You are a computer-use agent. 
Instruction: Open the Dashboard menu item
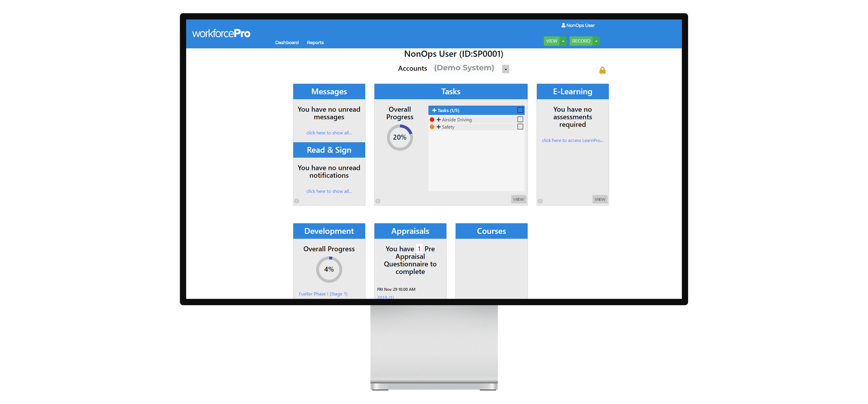coord(287,42)
